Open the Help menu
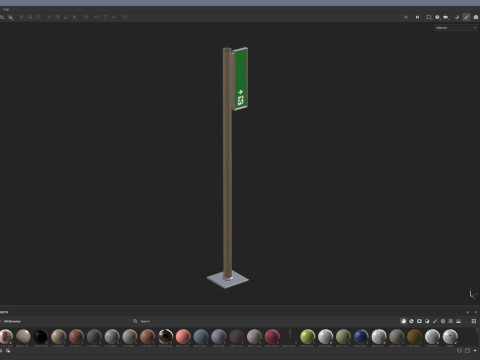The width and height of the screenshot is (480, 360). (6, 9)
